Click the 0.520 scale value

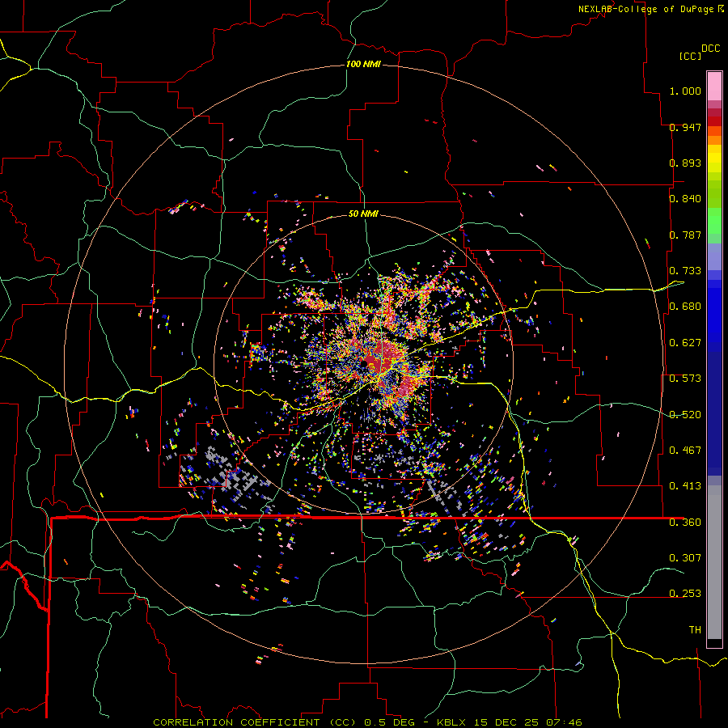point(685,415)
